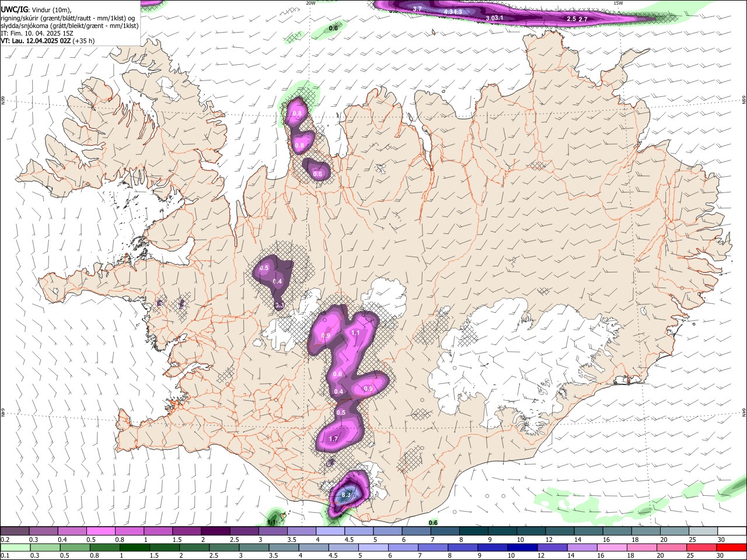Click the 1.7 snowfall value label

pos(334,439)
